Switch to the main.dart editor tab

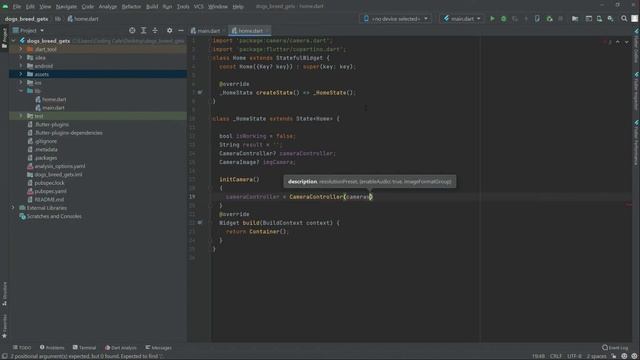206,31
